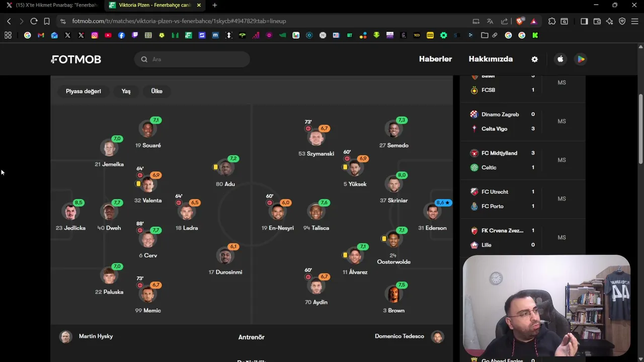The width and height of the screenshot is (644, 362).
Task: Click Oosterwolde's yellow card icon
Action: point(384,238)
